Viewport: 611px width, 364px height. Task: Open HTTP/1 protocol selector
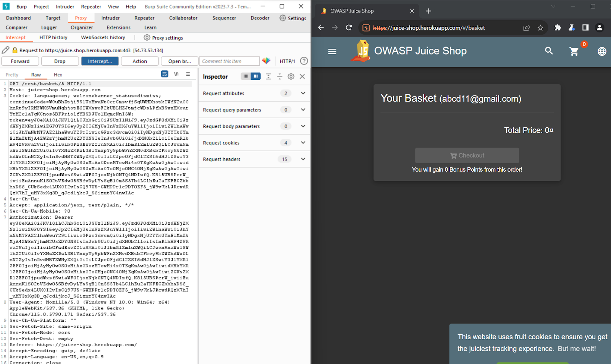(287, 61)
